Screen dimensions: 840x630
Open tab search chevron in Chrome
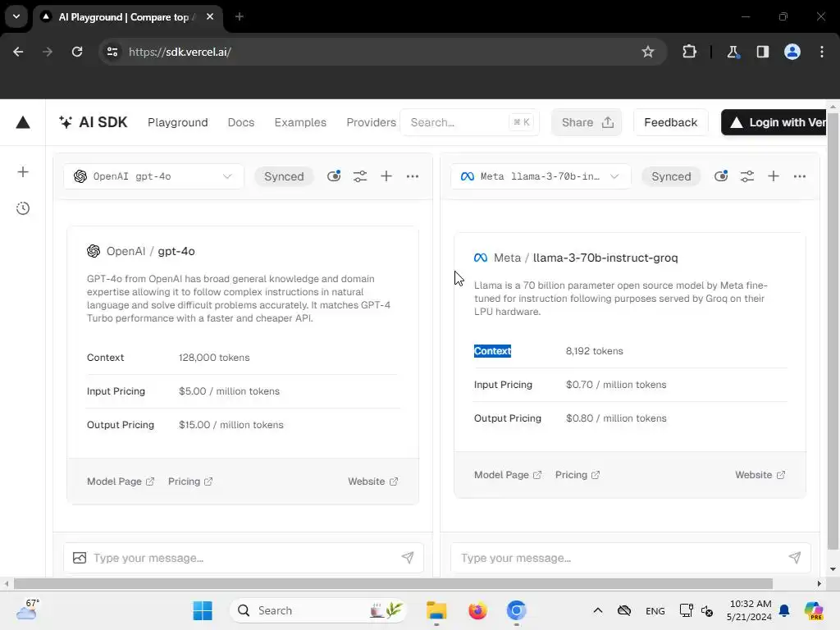pos(16,16)
